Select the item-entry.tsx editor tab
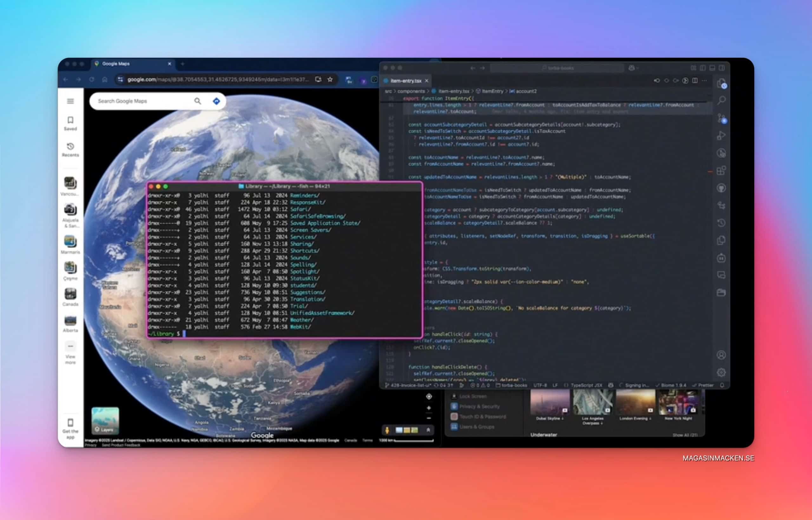Screen dimensions: 812x520 [406, 81]
